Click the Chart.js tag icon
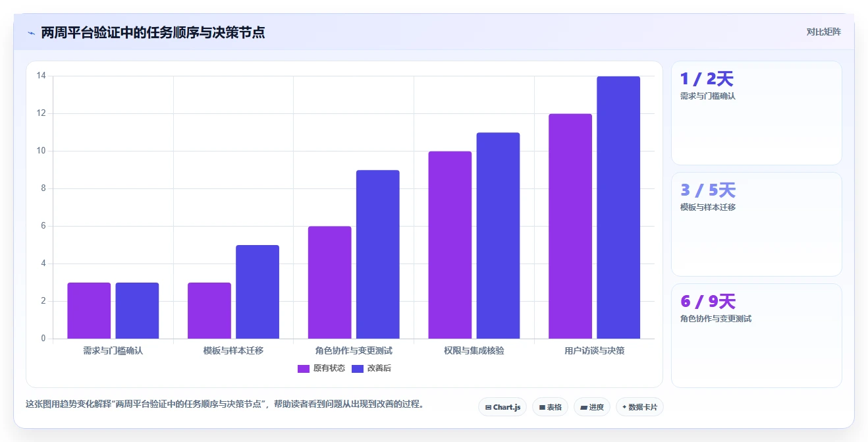Image resolution: width=868 pixels, height=442 pixels. click(x=488, y=407)
